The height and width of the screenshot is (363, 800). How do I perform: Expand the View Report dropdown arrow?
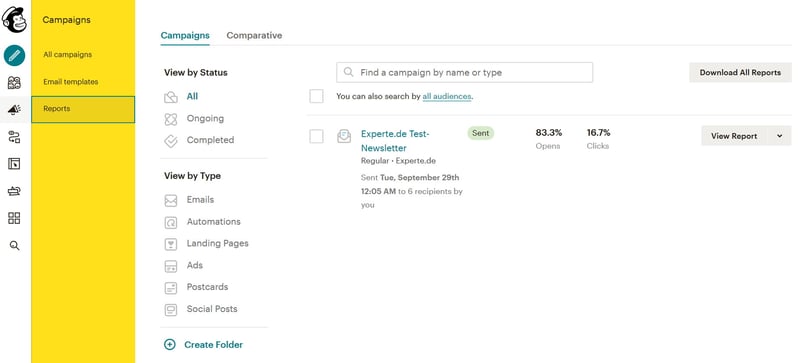point(780,136)
